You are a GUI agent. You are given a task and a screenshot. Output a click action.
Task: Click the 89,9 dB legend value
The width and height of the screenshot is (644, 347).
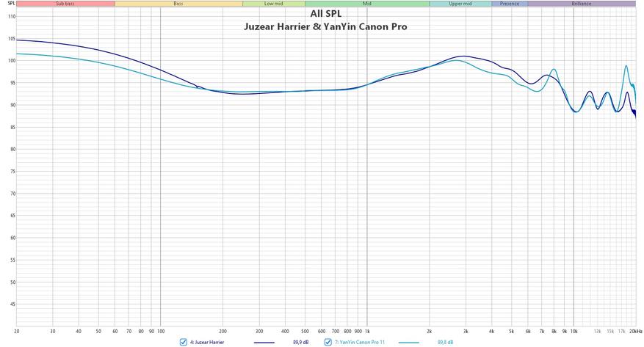click(300, 342)
